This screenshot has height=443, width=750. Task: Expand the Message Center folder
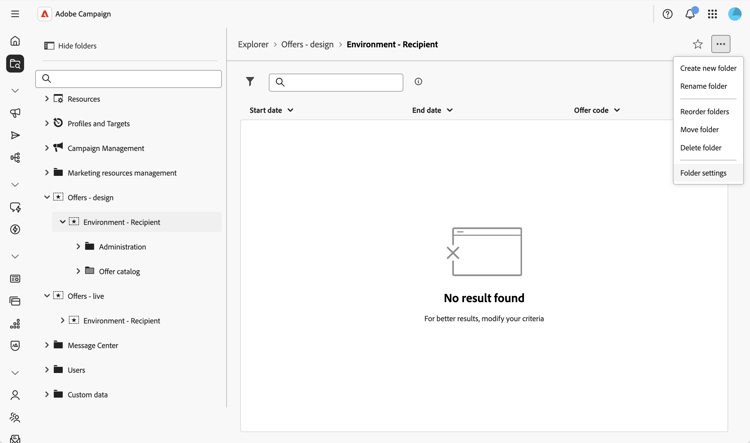(47, 345)
